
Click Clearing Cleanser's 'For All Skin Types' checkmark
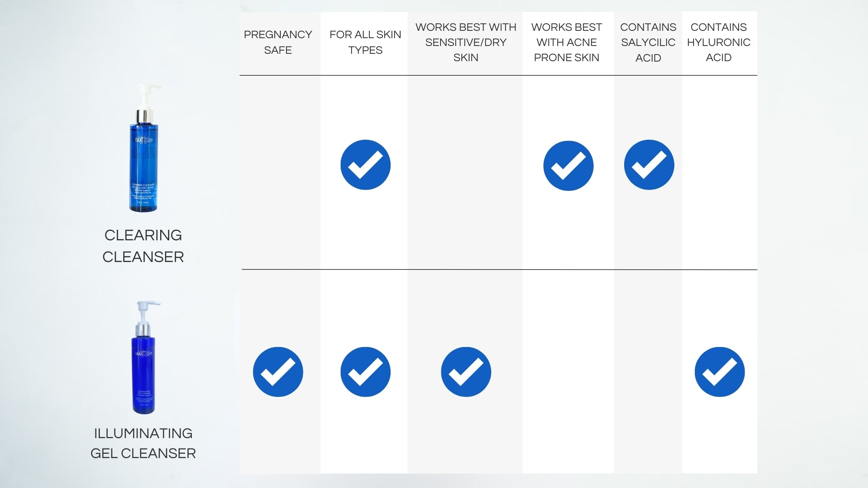click(365, 165)
